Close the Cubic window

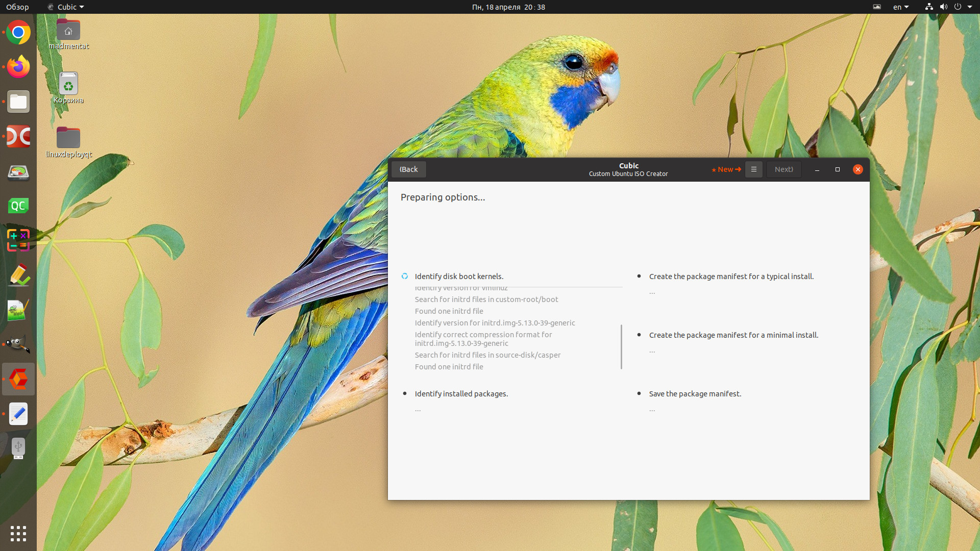(x=858, y=169)
